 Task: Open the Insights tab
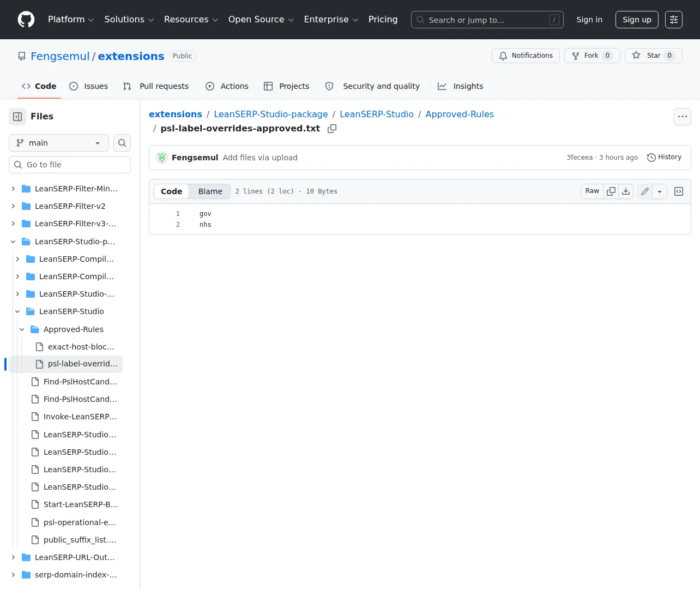461,86
